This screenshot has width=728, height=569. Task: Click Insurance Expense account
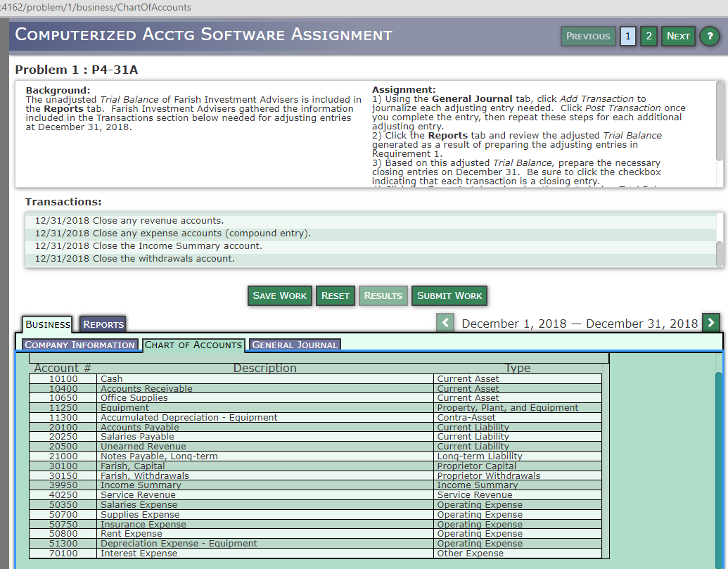[x=315, y=524]
